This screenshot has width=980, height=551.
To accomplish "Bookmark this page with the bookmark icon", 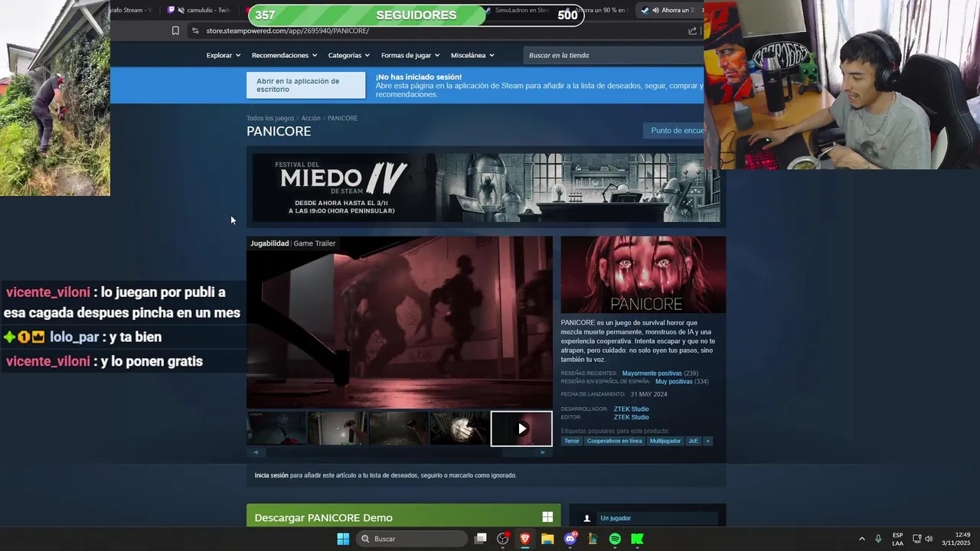I will tap(175, 31).
